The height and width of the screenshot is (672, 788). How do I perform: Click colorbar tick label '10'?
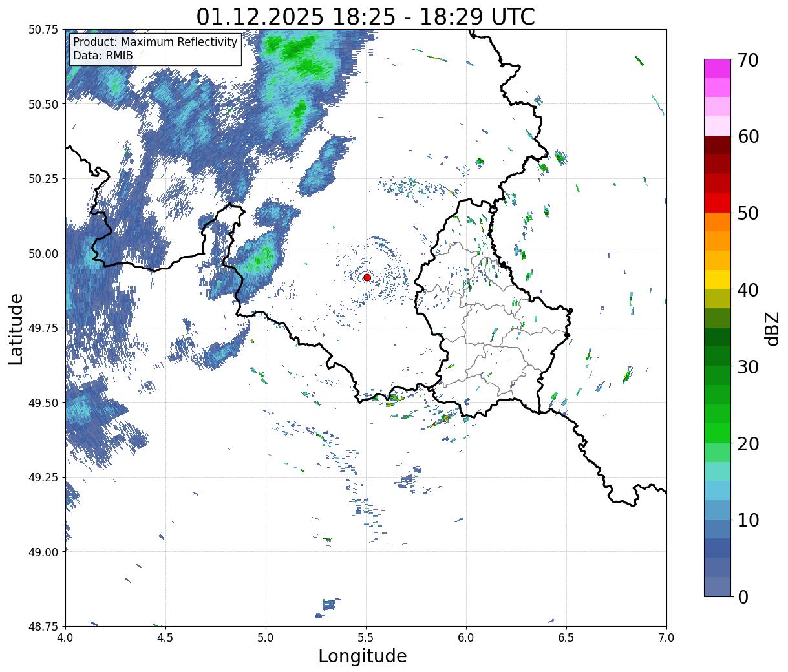pos(748,520)
